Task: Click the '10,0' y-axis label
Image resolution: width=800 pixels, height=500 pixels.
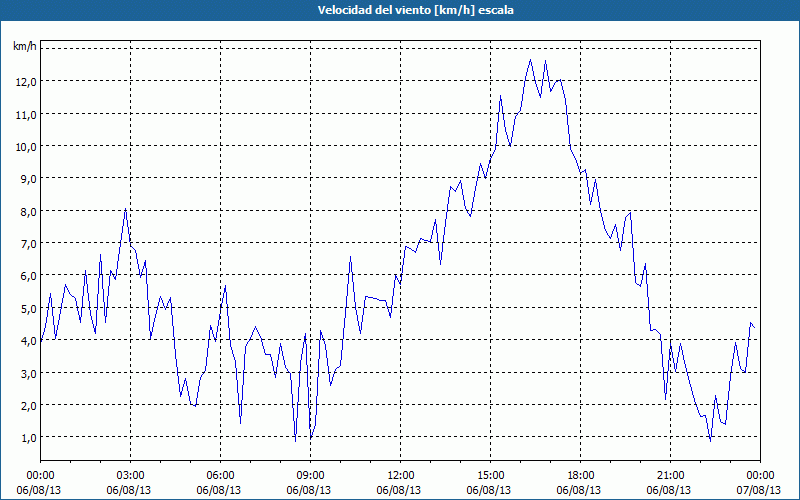Action: [x=26, y=146]
